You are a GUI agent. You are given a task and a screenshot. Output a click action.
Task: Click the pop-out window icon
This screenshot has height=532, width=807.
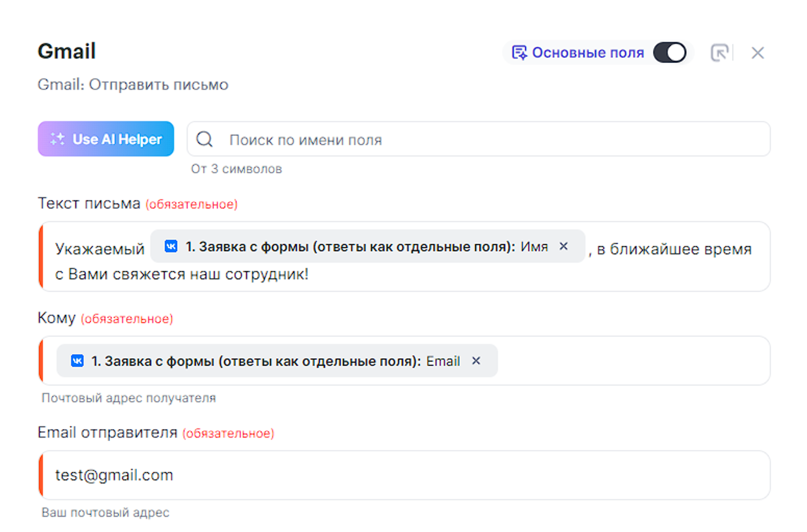point(719,53)
